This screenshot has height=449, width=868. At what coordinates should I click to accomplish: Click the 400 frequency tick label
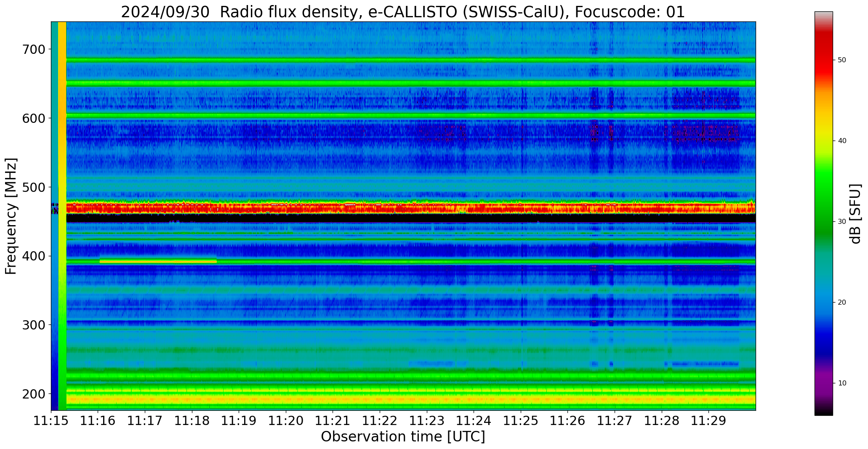point(33,256)
